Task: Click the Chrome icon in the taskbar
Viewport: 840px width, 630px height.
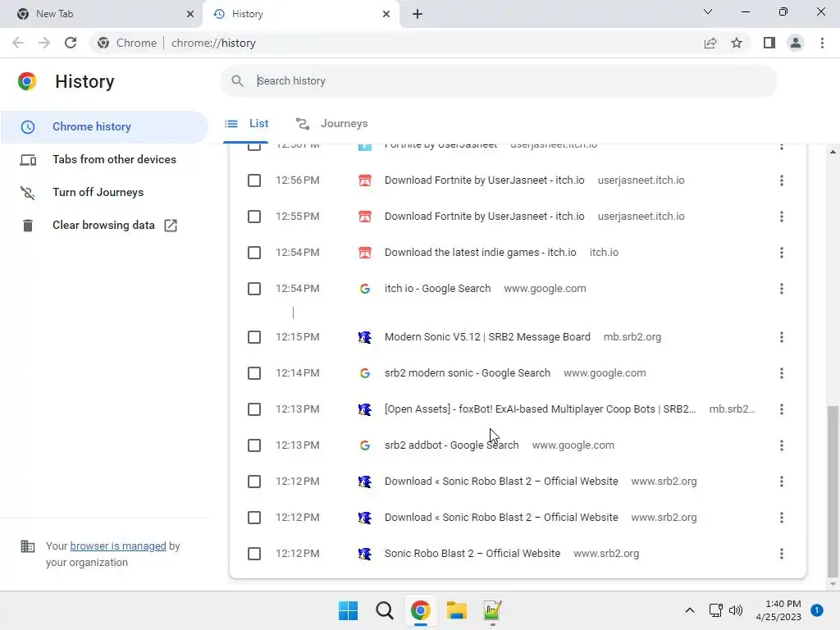Action: [421, 610]
